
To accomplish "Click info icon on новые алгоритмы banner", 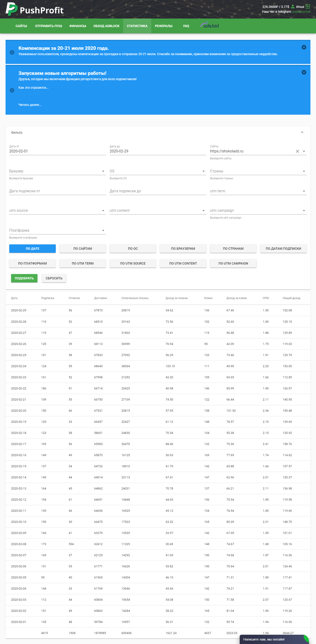I will pos(12,90).
